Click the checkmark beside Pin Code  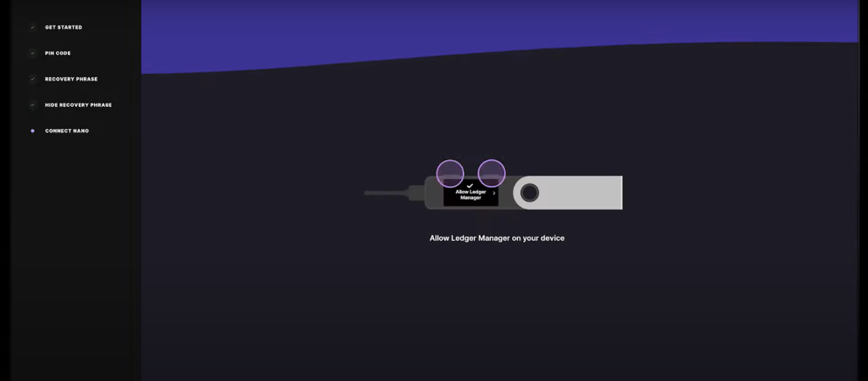coord(33,53)
